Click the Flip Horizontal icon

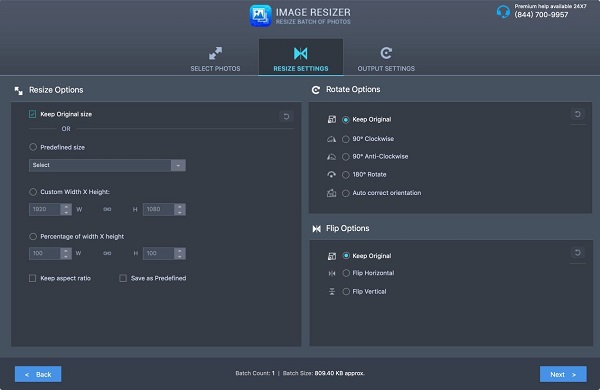[332, 273]
